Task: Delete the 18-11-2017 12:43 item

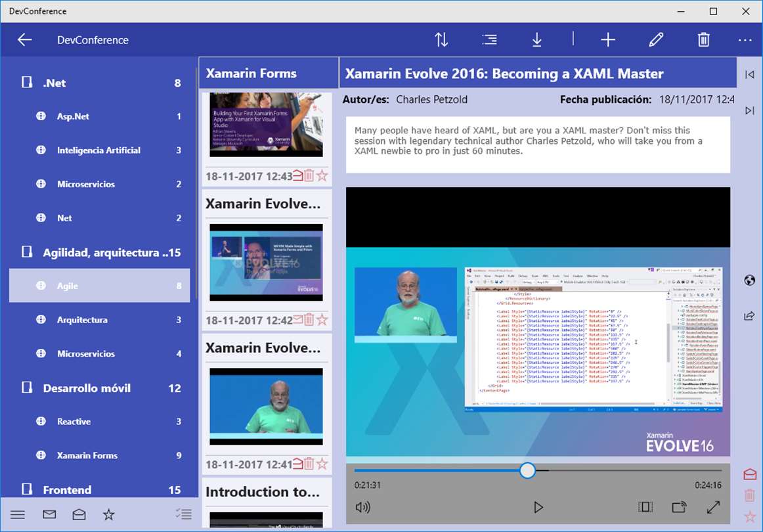Action: 309,176
